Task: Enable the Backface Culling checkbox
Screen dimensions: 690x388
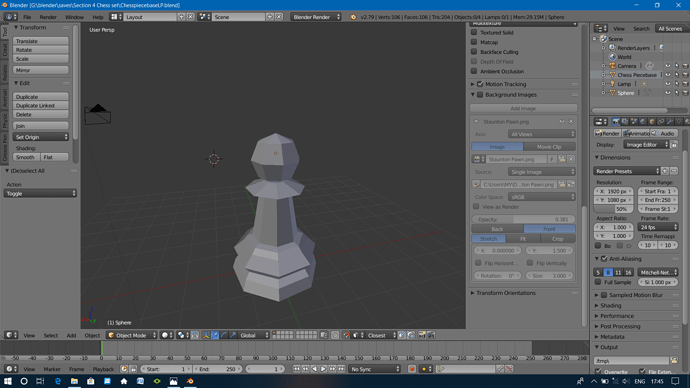Action: [474, 51]
